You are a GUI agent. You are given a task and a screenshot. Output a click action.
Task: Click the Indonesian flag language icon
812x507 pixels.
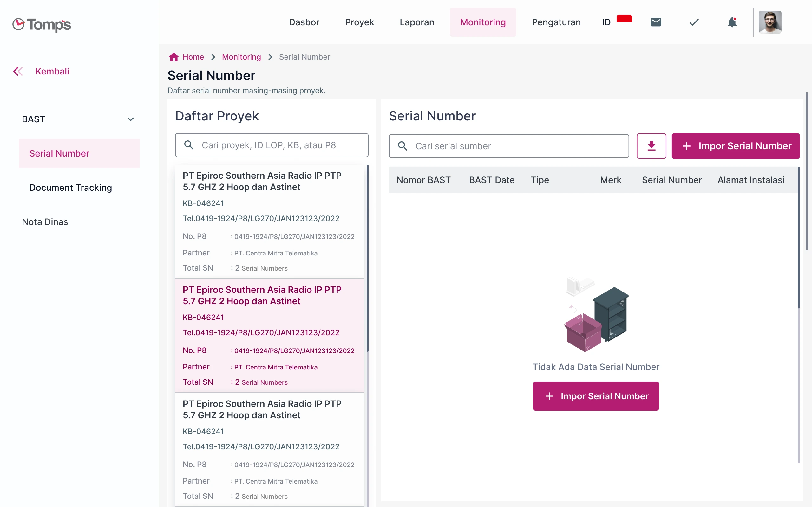(624, 19)
